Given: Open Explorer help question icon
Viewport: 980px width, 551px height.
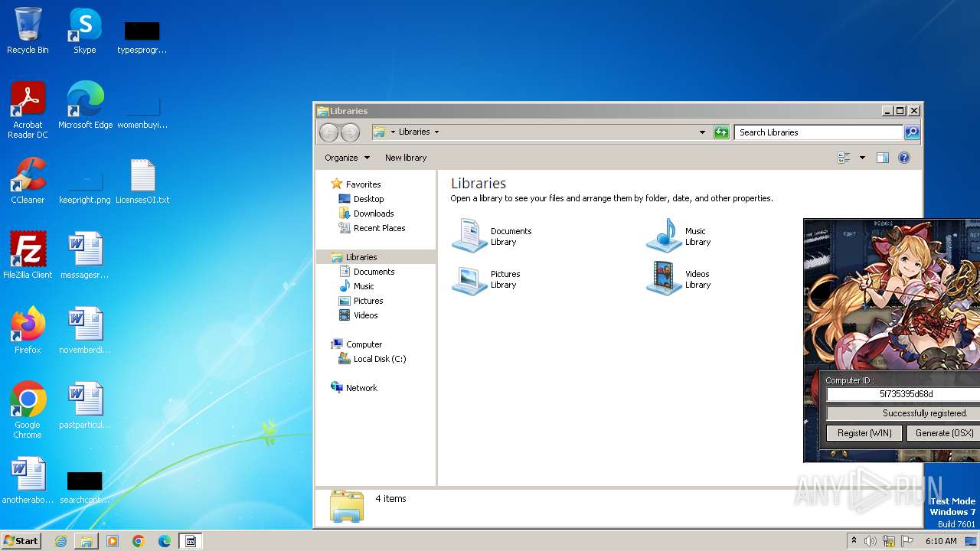Looking at the screenshot, I should [904, 158].
